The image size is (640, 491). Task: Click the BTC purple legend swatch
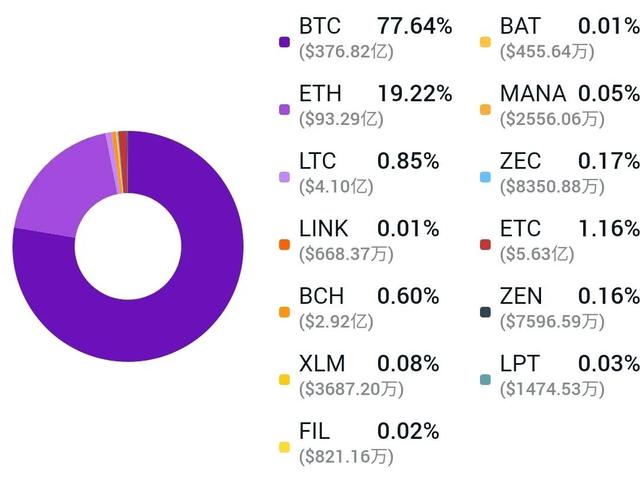[285, 43]
